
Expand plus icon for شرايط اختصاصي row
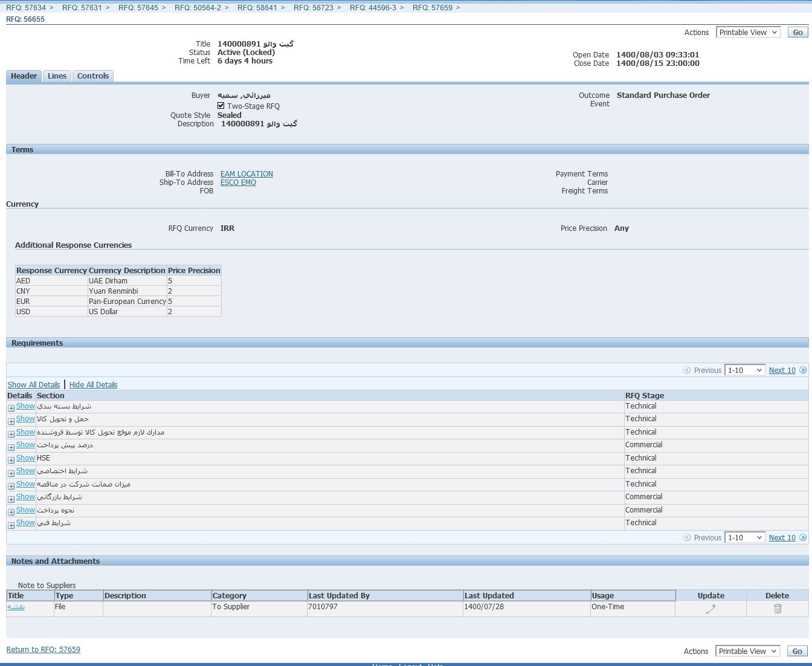11,473
